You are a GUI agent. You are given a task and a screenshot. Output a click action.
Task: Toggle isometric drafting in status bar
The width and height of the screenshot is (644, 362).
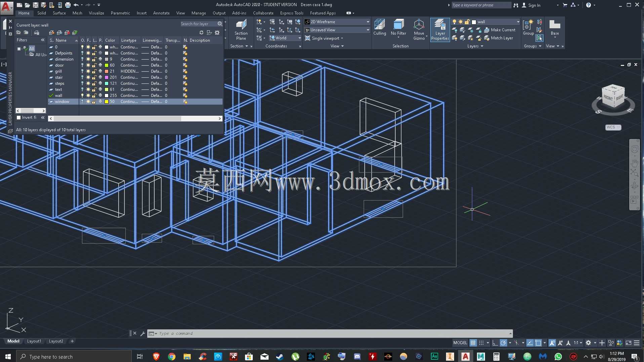516,343
